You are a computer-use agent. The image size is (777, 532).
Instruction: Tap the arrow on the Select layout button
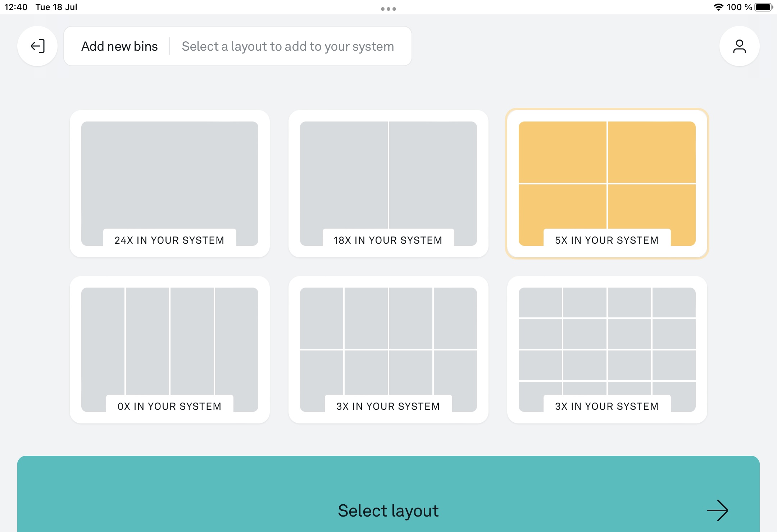[717, 510]
